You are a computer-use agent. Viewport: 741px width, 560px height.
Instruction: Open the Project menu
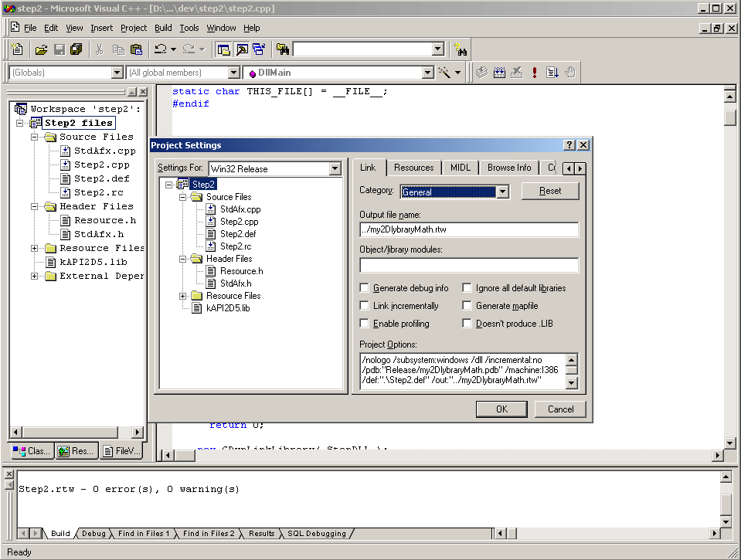[x=134, y=28]
